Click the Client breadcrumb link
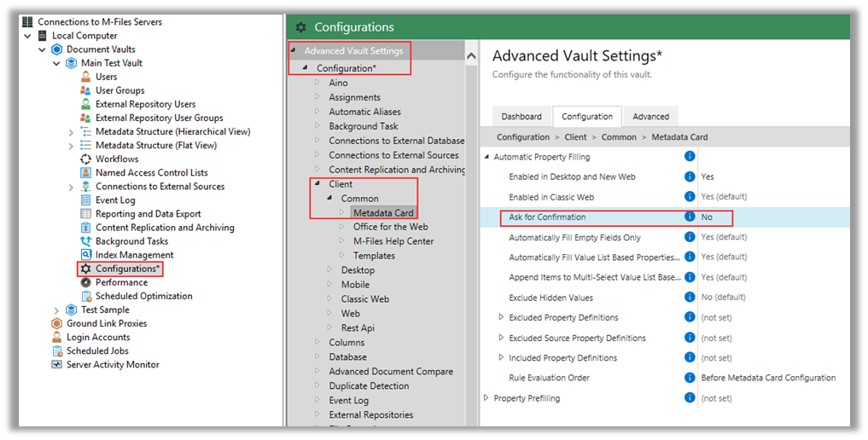 click(575, 137)
